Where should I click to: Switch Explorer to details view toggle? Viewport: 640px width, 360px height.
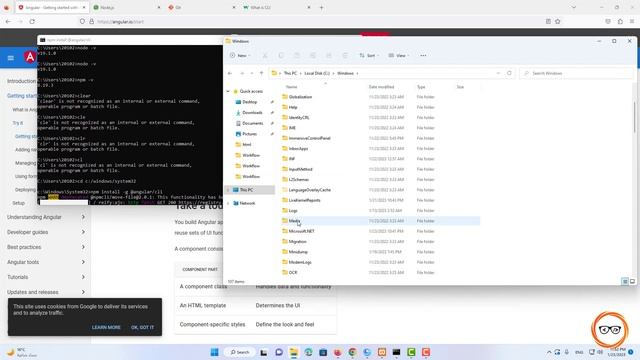[x=625, y=282]
